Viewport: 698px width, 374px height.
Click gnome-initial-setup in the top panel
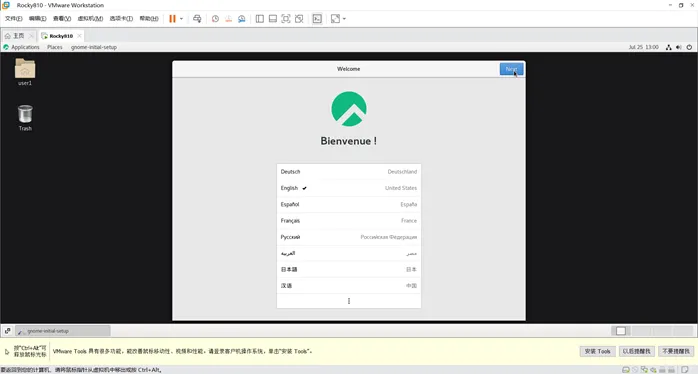pyautogui.click(x=93, y=47)
